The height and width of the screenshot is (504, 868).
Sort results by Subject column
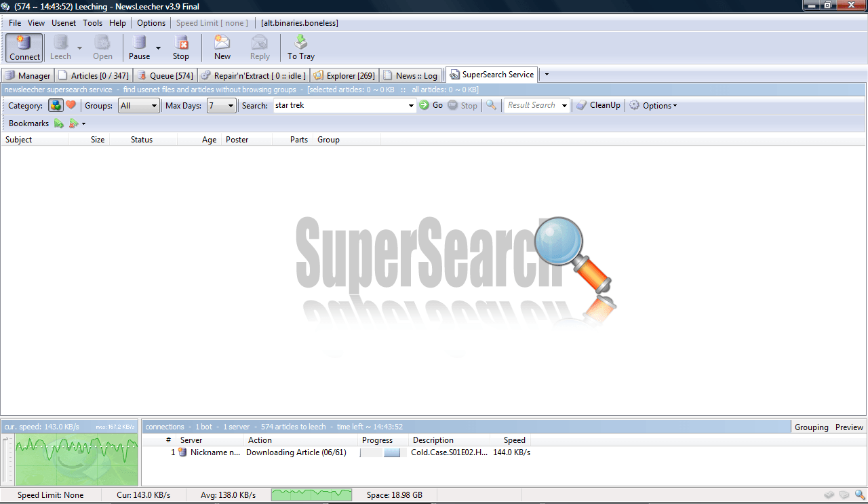coord(35,140)
